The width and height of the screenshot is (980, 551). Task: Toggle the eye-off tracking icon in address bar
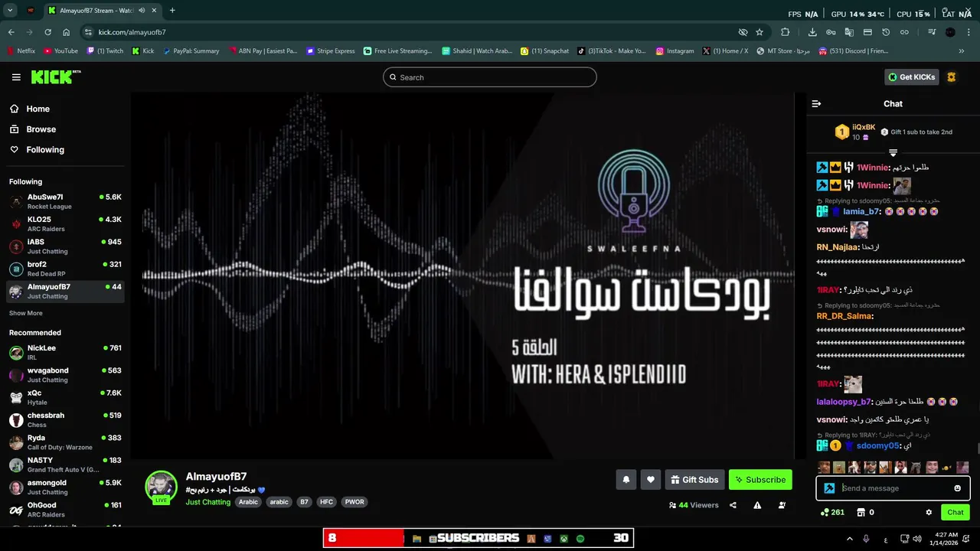point(743,32)
